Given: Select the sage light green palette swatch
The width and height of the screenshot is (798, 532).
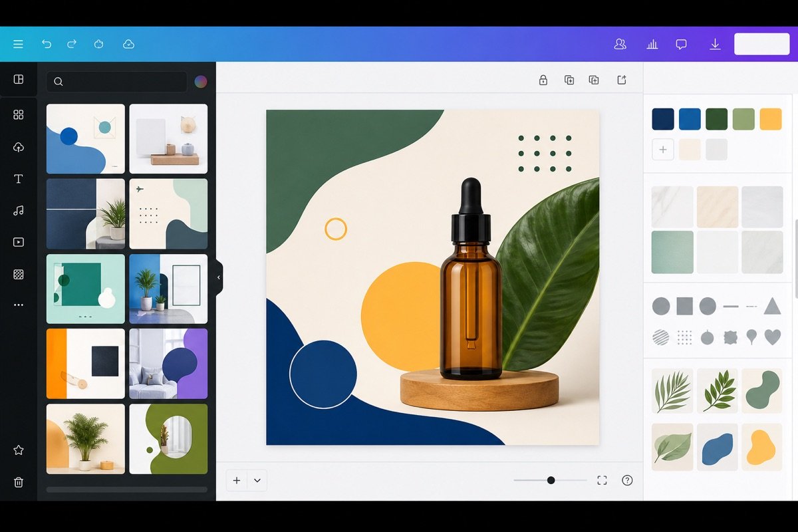Looking at the screenshot, I should [743, 119].
